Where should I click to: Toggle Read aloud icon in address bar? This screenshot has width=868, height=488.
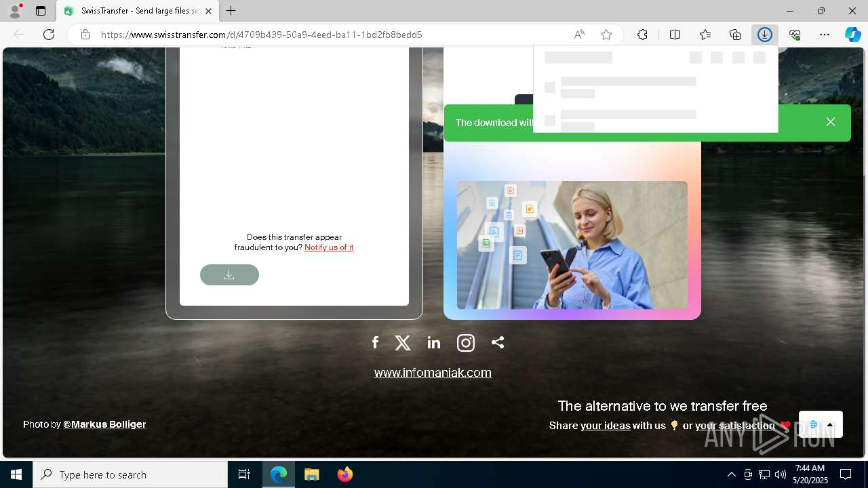(x=579, y=35)
